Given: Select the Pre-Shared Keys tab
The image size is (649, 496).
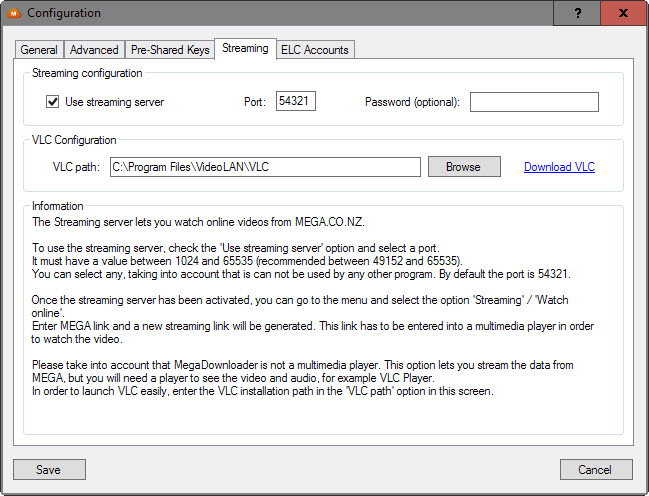Looking at the screenshot, I should click(x=170, y=50).
